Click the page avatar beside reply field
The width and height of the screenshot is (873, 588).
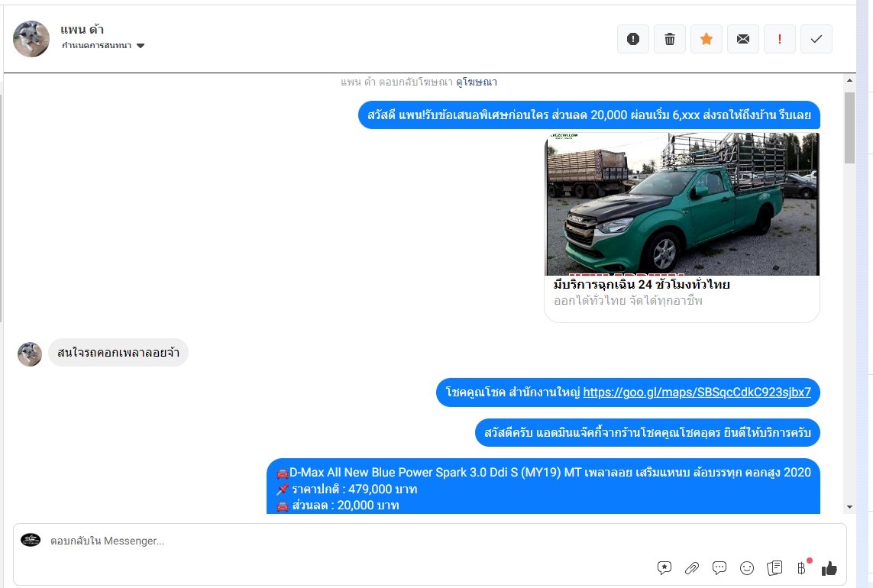pyautogui.click(x=31, y=540)
